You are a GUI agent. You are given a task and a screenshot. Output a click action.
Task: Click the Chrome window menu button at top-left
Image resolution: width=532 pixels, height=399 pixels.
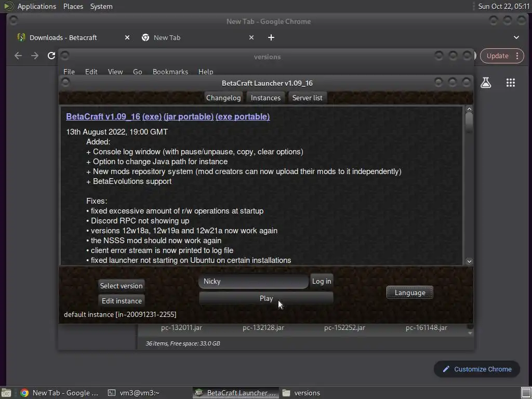(x=14, y=21)
